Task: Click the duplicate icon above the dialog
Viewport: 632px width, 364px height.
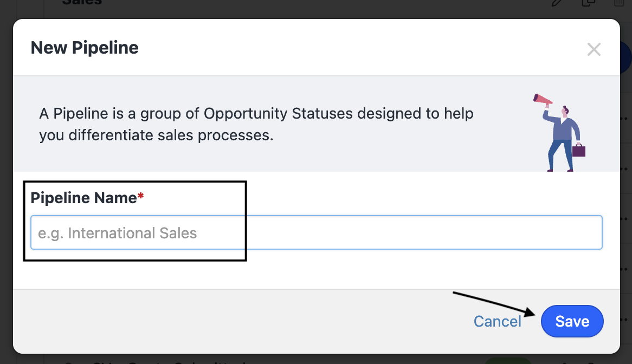Action: [x=588, y=3]
